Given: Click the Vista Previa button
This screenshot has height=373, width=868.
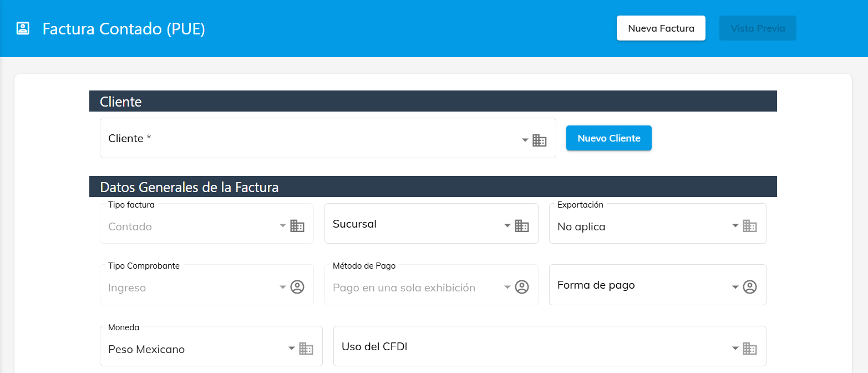Looking at the screenshot, I should (758, 28).
